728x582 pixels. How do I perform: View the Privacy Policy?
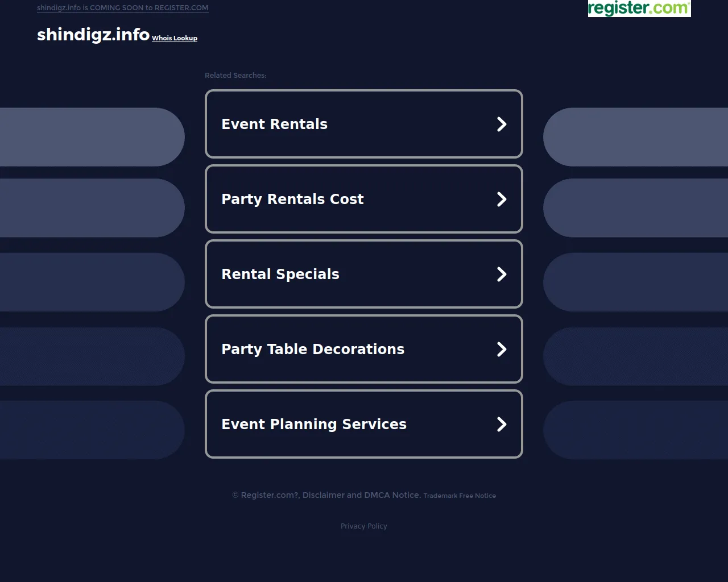point(363,526)
